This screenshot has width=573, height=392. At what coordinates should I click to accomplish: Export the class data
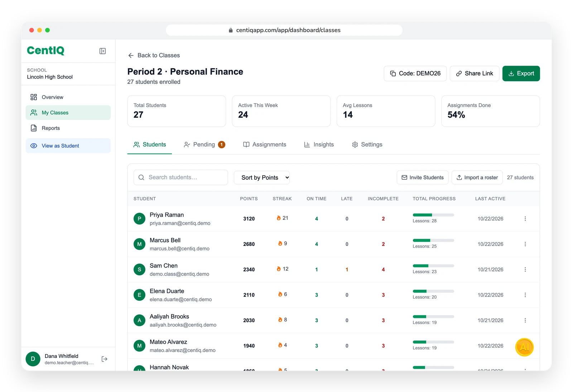pos(521,73)
